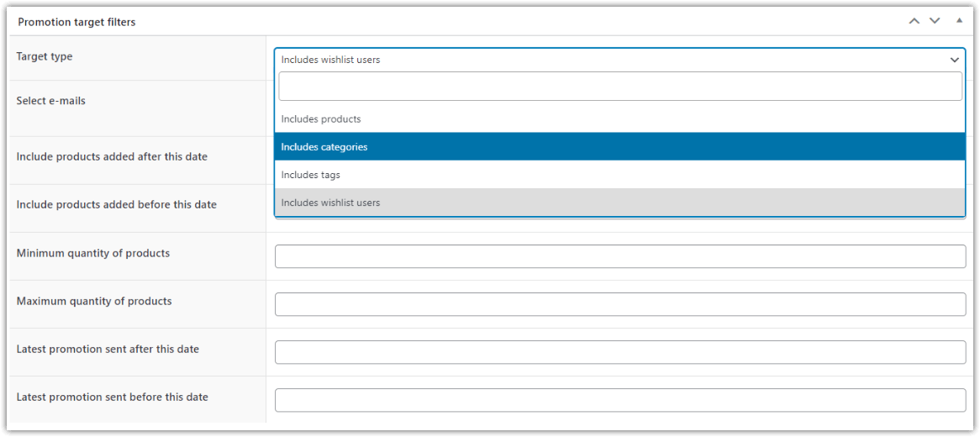Collapse the Promotion target filters panel
980x437 pixels.
point(959,21)
